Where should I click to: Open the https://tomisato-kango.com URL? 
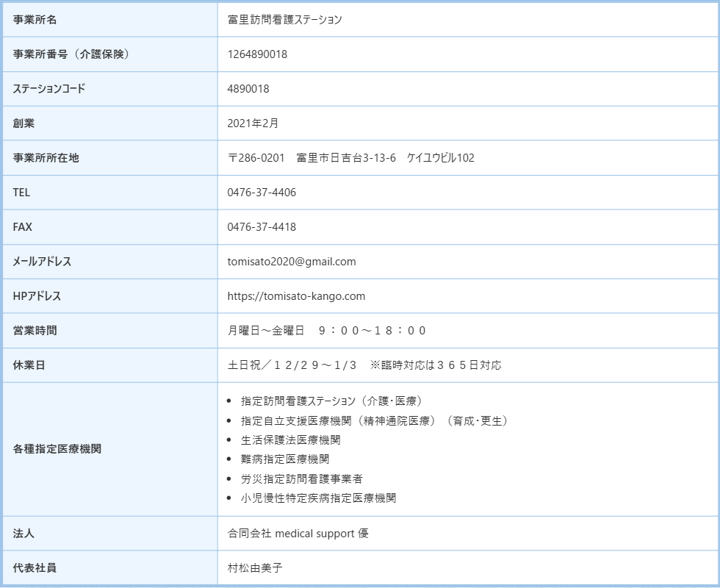pyautogui.click(x=296, y=296)
